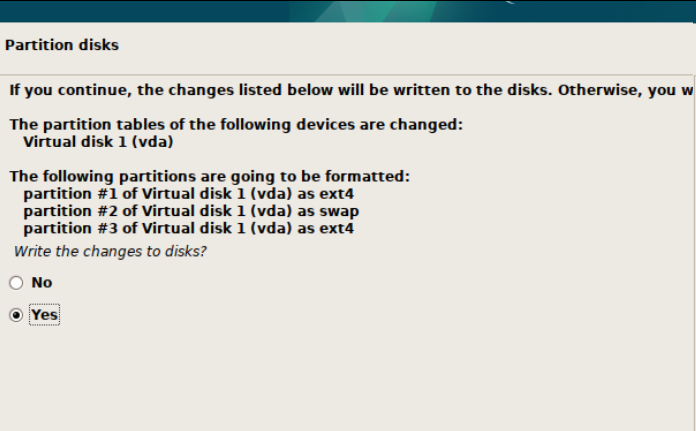Click the "Yes" option label text
The image size is (696, 431).
point(44,315)
